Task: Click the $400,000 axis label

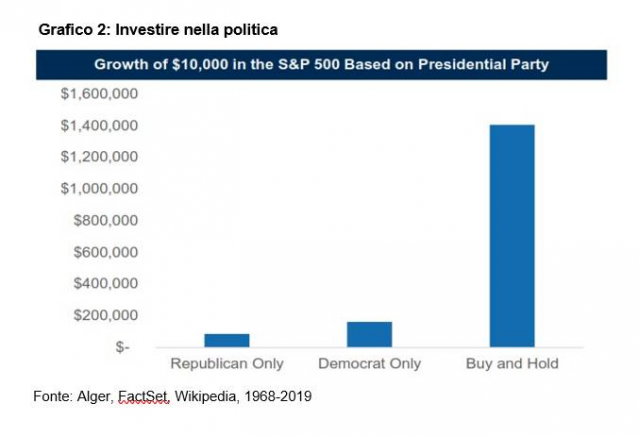Action: click(x=106, y=283)
